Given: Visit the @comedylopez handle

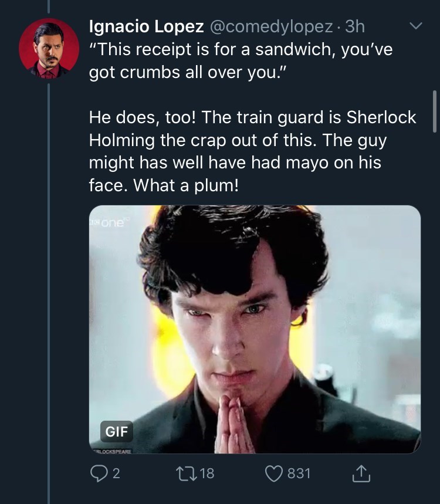Looking at the screenshot, I should coord(272,27).
